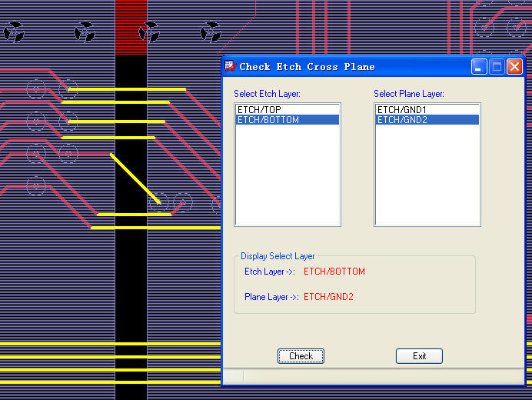Click the Select Plane Layer label
The width and height of the screenshot is (532, 400).
pos(409,94)
